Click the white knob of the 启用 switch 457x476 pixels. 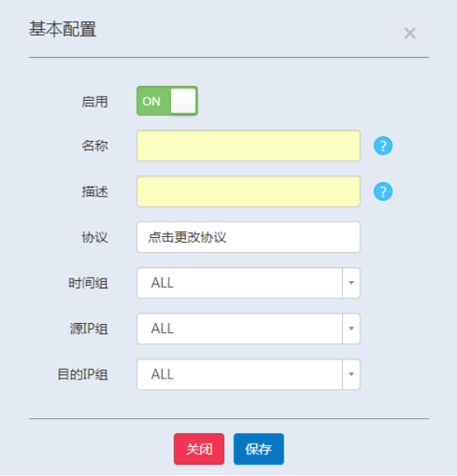[x=183, y=101]
